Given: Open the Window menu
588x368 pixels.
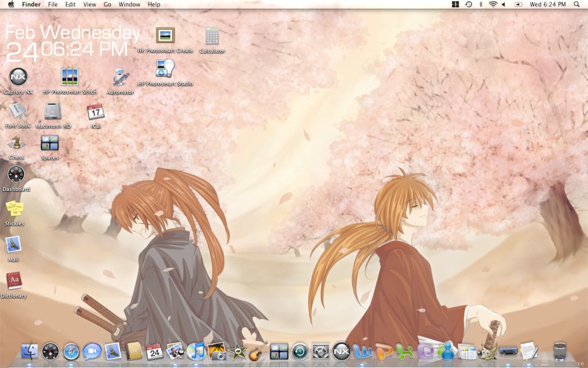Looking at the screenshot, I should click(129, 5).
